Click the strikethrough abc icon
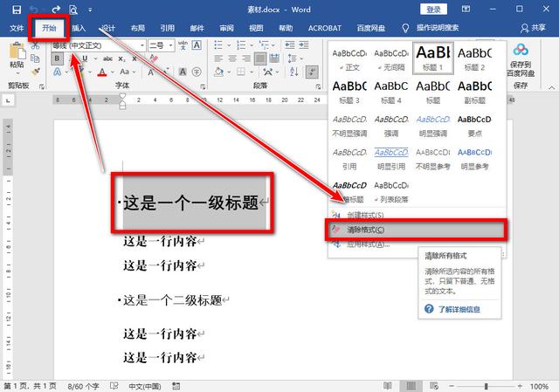Viewport: 559px width, 392px height. point(107,58)
